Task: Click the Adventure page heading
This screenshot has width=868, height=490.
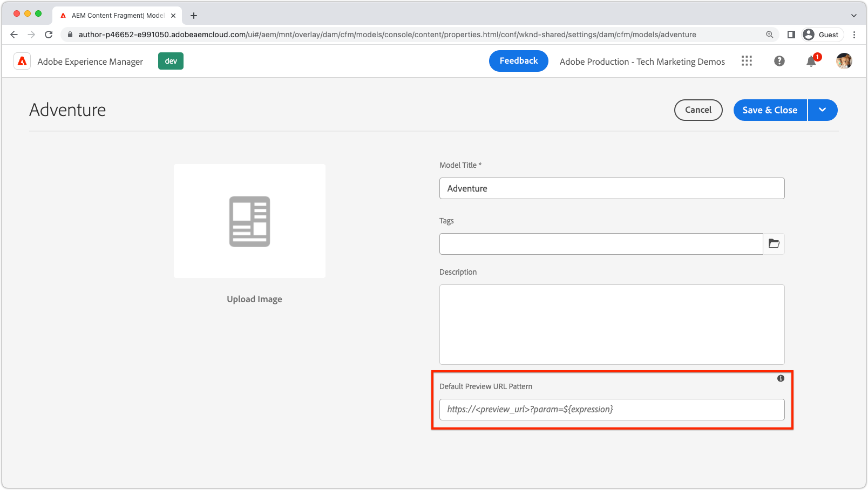Action: [67, 110]
